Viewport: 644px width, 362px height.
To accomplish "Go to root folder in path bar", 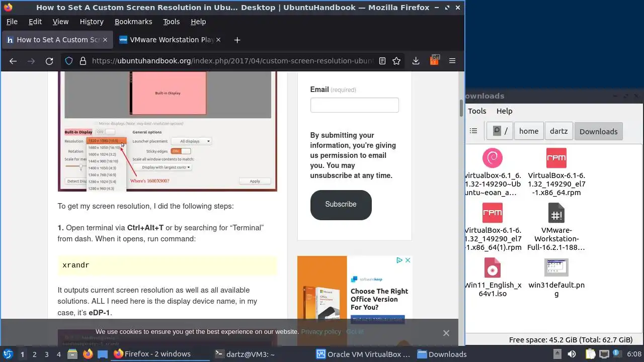I will tap(500, 131).
